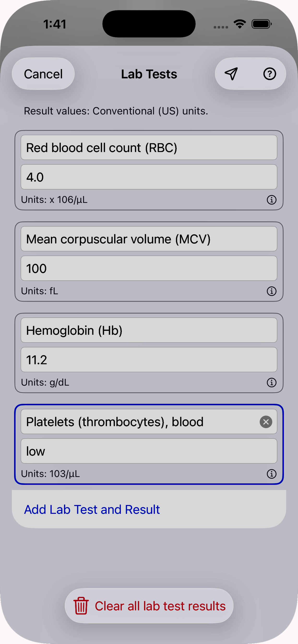Image resolution: width=298 pixels, height=644 pixels.
Task: Focus the Platelets (thrombocytes) name field
Action: 140,422
